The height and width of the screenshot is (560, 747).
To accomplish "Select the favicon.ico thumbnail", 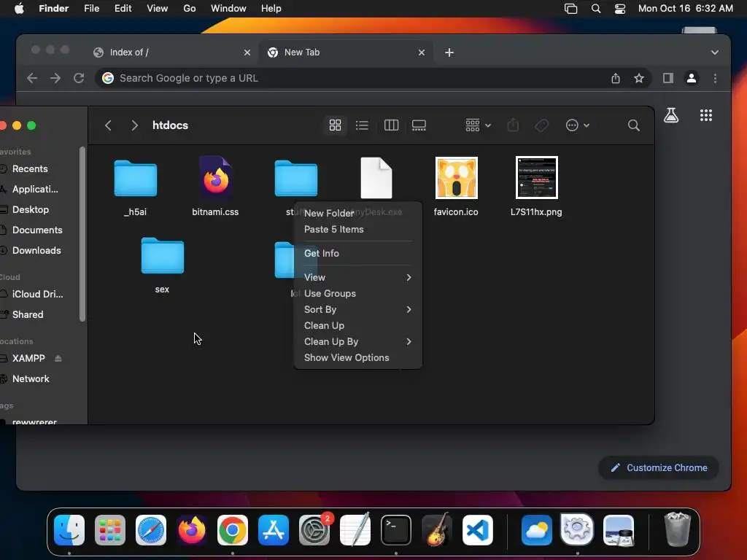I will click(x=456, y=178).
